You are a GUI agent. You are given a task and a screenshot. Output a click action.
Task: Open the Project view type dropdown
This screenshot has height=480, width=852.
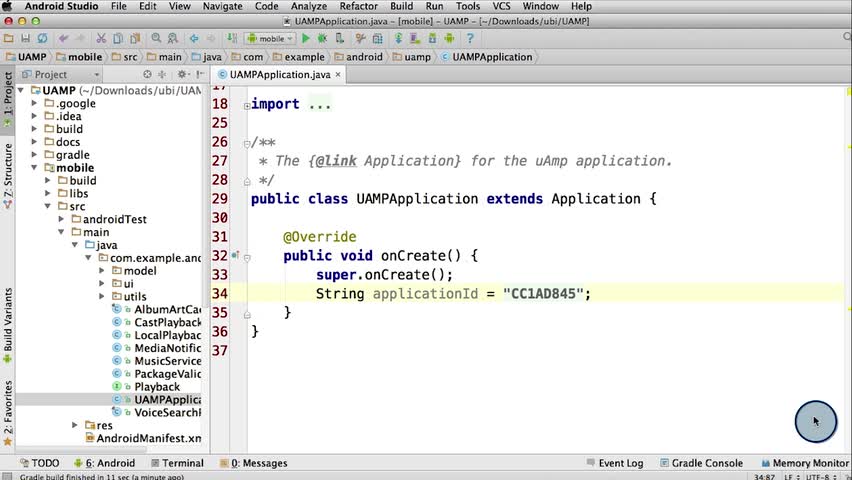point(60,74)
